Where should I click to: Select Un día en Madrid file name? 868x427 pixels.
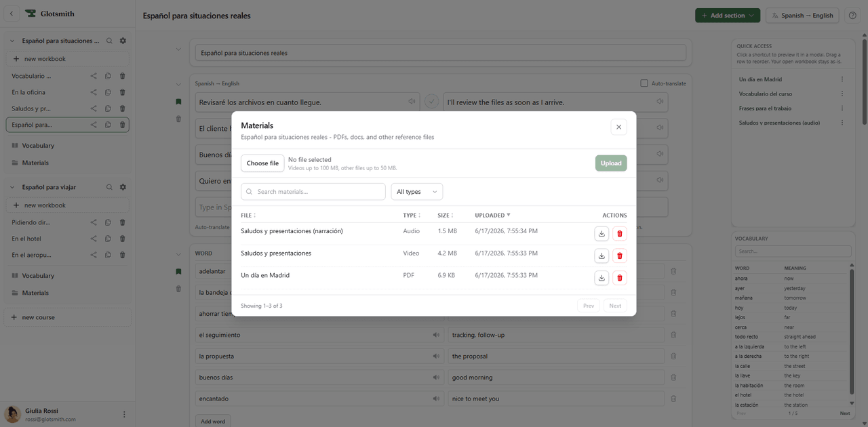point(265,275)
